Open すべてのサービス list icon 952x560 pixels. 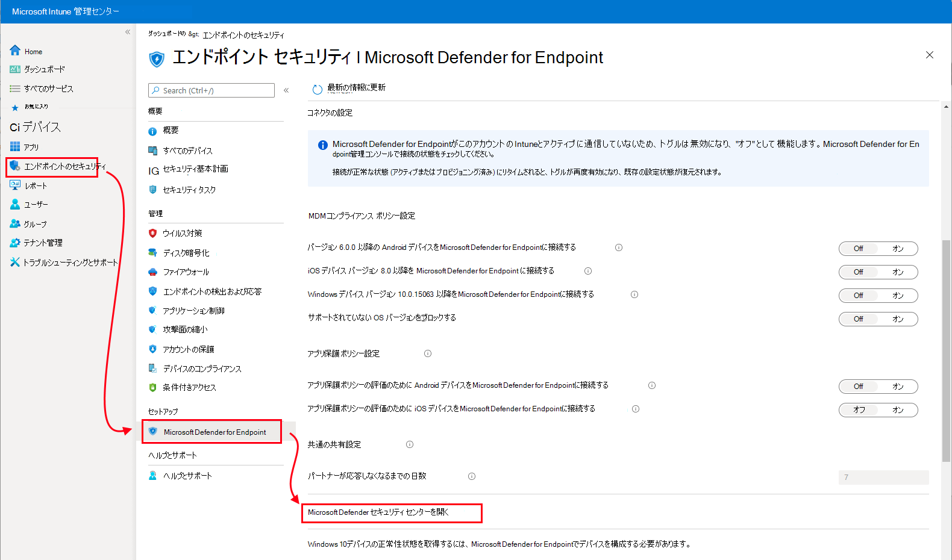click(x=15, y=89)
